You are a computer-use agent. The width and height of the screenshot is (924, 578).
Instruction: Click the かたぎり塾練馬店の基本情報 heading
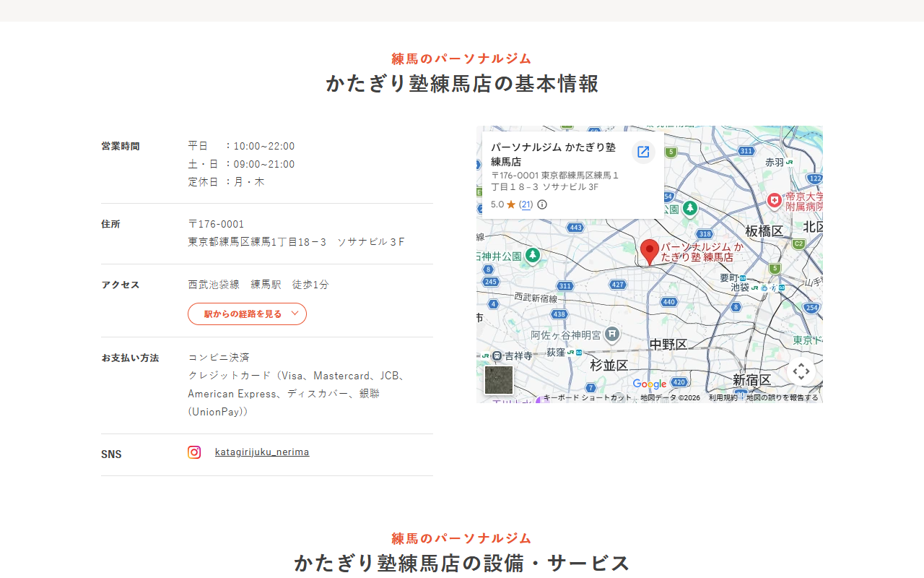[x=462, y=84]
